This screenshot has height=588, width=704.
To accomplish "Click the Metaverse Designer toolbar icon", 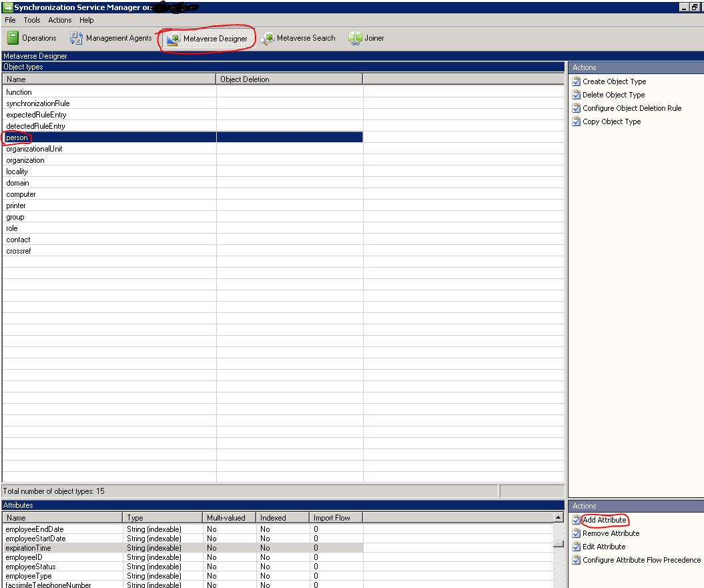I will [x=173, y=39].
